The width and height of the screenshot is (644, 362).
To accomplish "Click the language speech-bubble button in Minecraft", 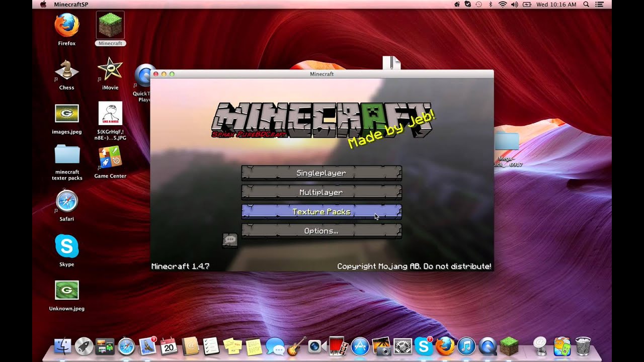I will coord(230,240).
